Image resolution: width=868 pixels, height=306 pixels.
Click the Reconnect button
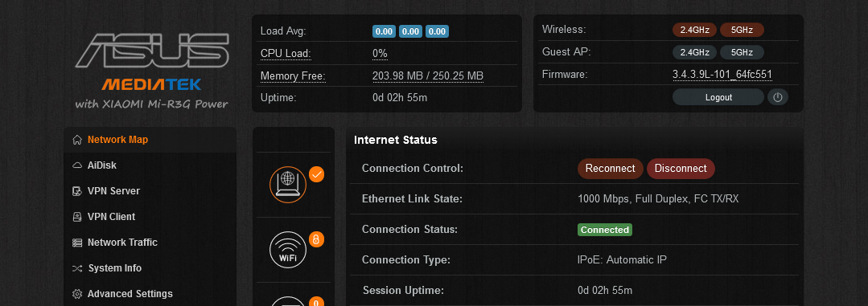pyautogui.click(x=610, y=169)
